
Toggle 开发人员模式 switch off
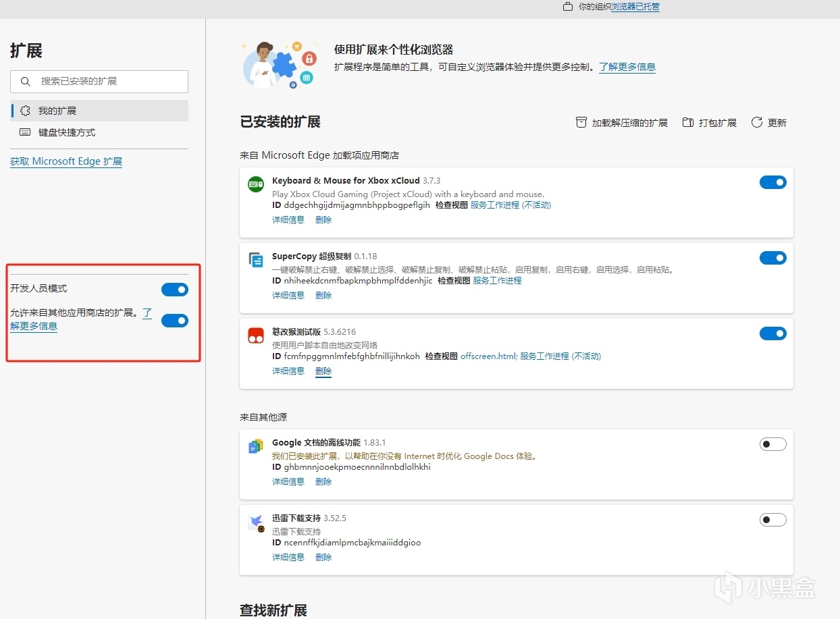(175, 290)
